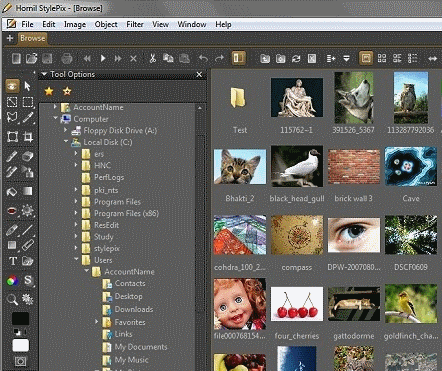Open the Image menu
The image size is (442, 371).
pyautogui.click(x=75, y=24)
